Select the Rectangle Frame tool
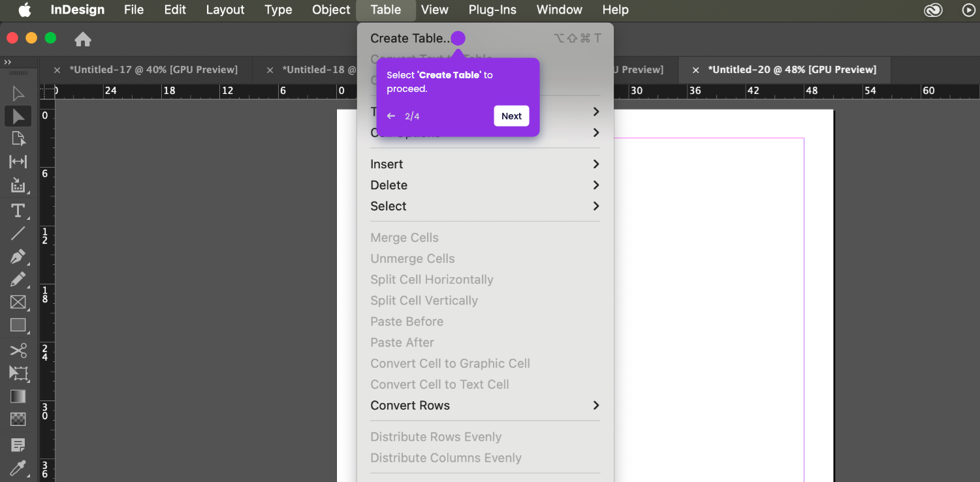Screen dimensions: 980x482 [x=18, y=302]
